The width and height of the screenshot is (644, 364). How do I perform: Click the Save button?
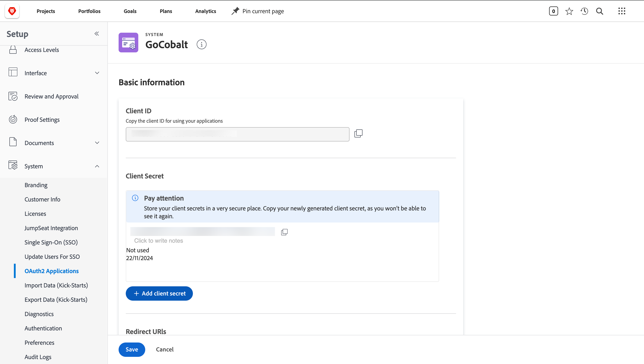tap(132, 349)
